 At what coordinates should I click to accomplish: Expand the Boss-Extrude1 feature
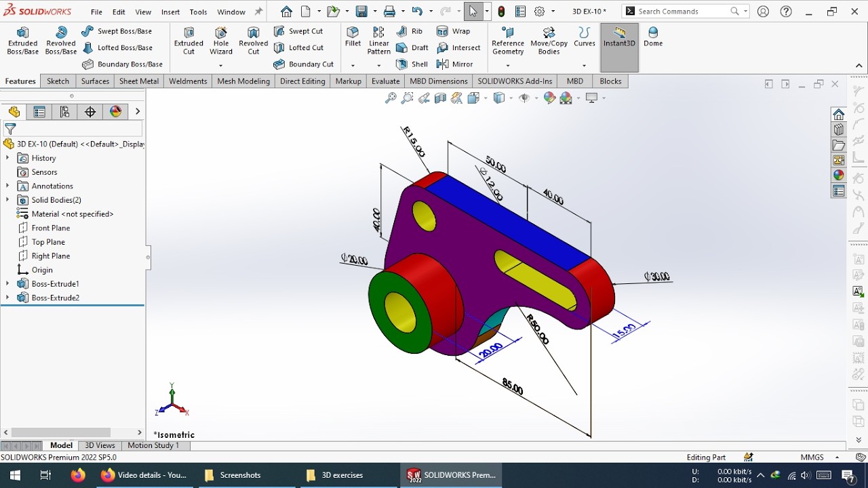pyautogui.click(x=7, y=284)
